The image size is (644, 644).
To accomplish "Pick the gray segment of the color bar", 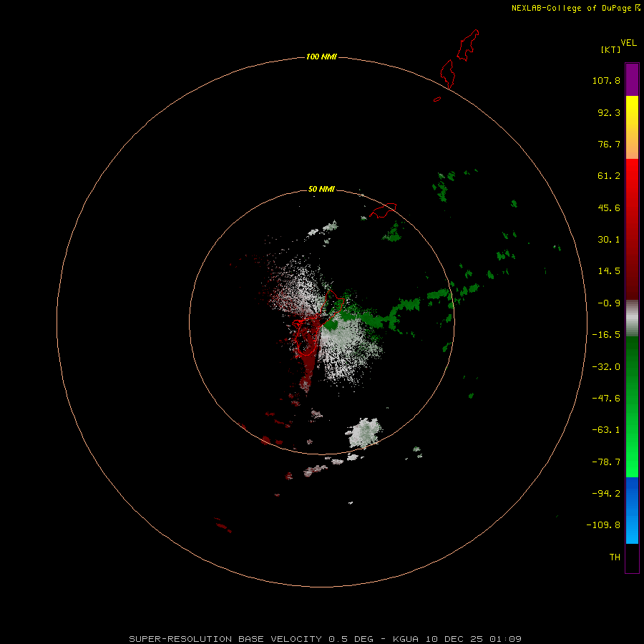I will click(x=632, y=318).
